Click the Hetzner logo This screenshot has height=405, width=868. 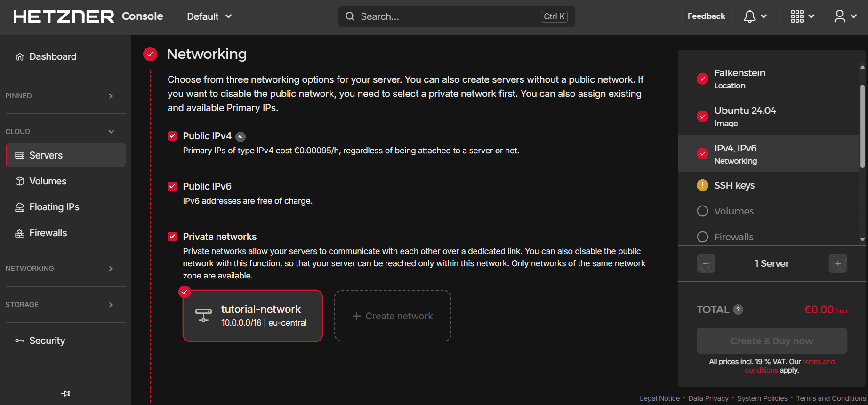pyautogui.click(x=64, y=16)
